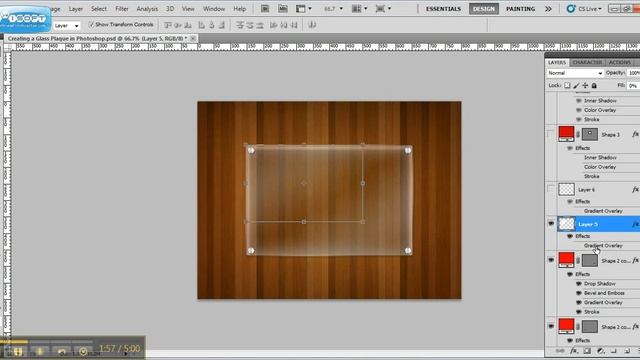The image size is (640, 360).
Task: Switch to the CHARACTER panel tab
Action: (587, 62)
